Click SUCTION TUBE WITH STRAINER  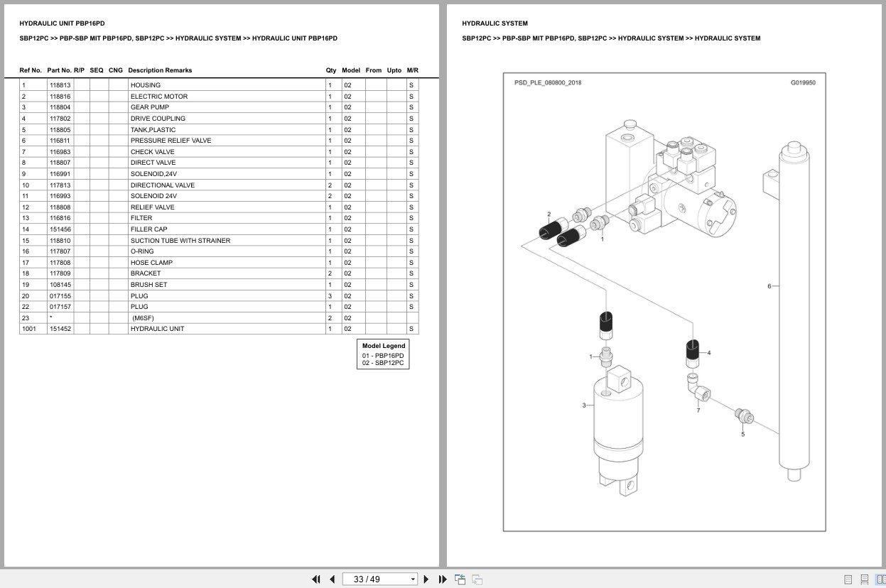pyautogui.click(x=180, y=241)
